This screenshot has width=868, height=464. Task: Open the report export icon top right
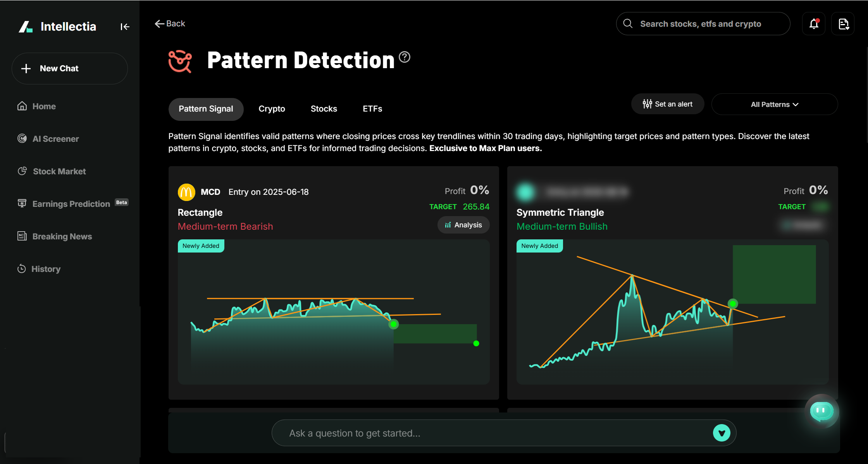(843, 24)
